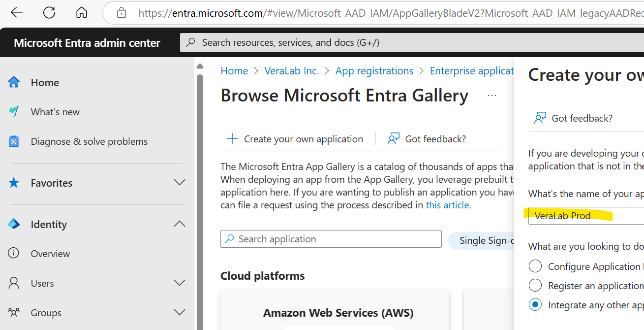This screenshot has width=644, height=330.
Task: Go back with browser back arrow
Action: [x=17, y=13]
